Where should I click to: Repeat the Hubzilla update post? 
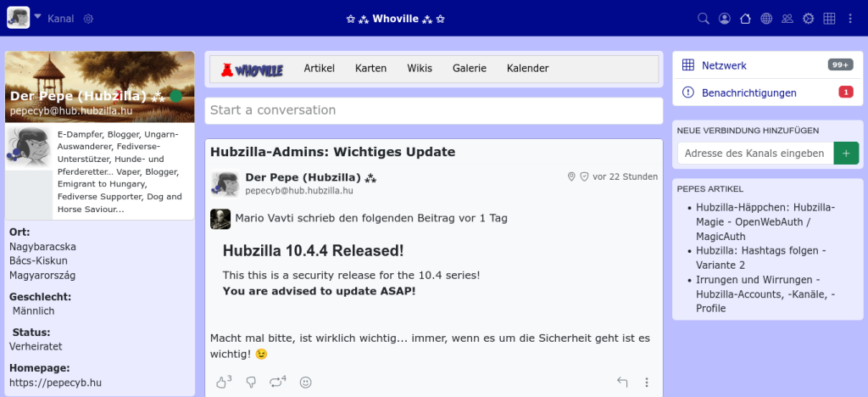pos(278,383)
